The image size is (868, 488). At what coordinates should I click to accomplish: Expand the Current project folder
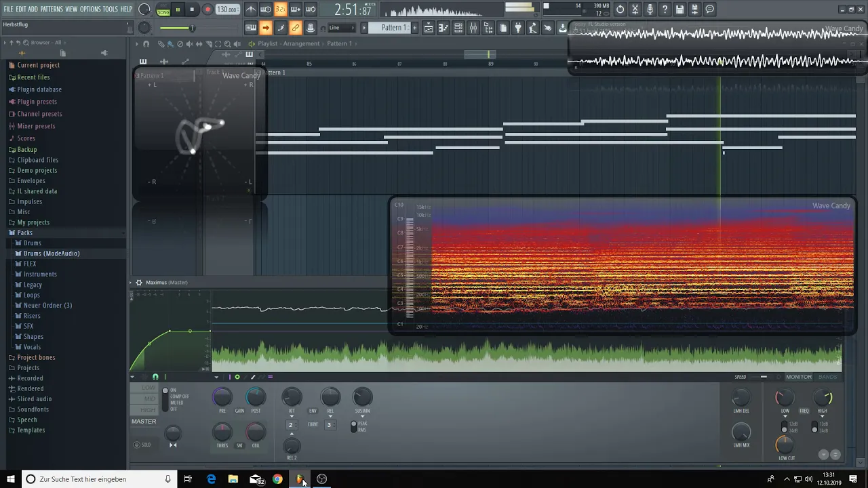pyautogui.click(x=39, y=65)
